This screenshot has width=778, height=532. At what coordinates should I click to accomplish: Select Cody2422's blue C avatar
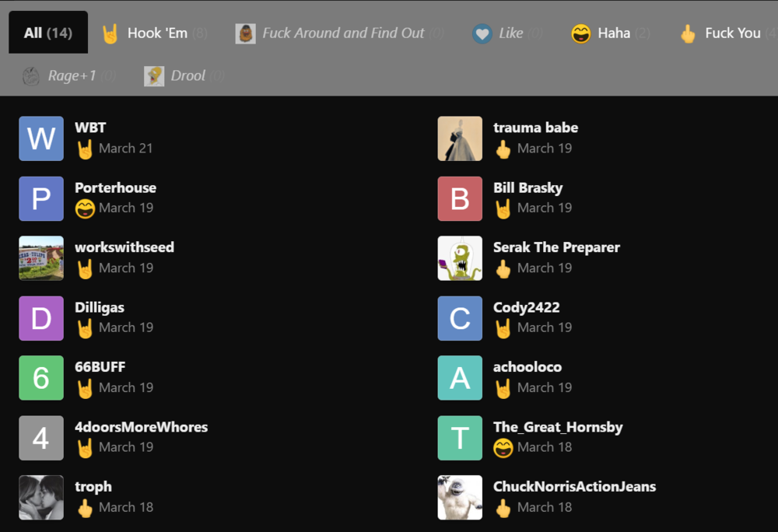pos(460,318)
